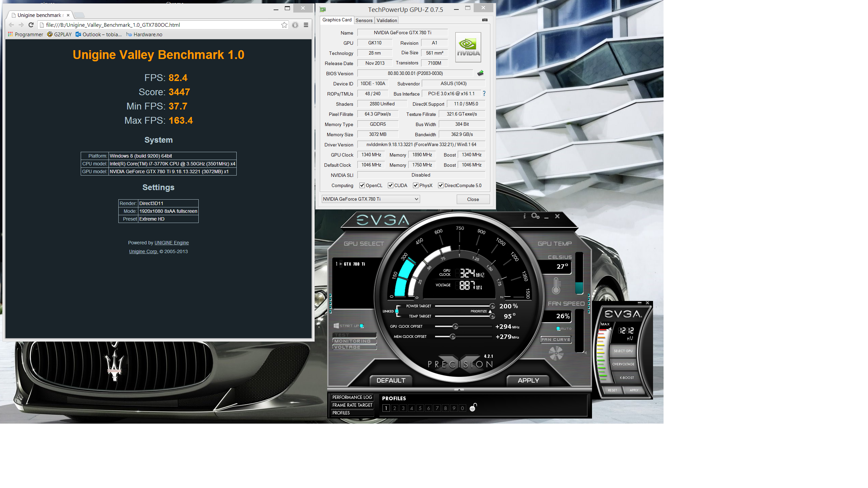This screenshot has width=868, height=488.
Task: Toggle Linked power and temp targets
Action: [397, 311]
